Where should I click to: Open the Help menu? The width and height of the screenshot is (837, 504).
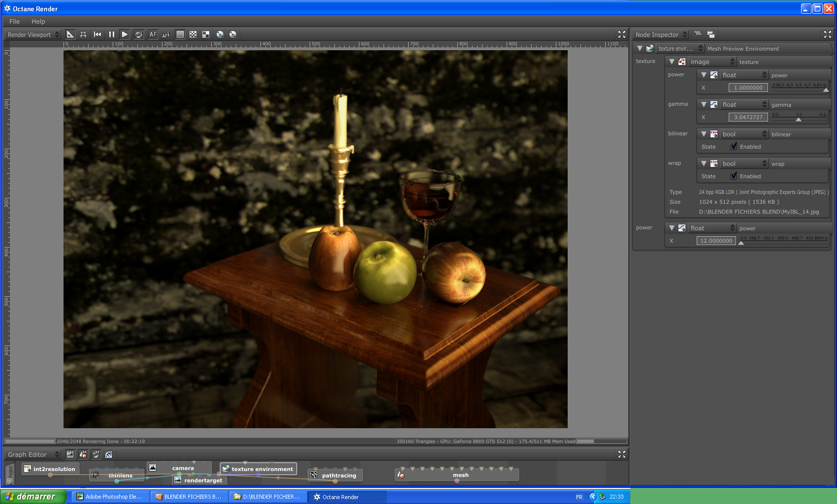click(x=38, y=21)
